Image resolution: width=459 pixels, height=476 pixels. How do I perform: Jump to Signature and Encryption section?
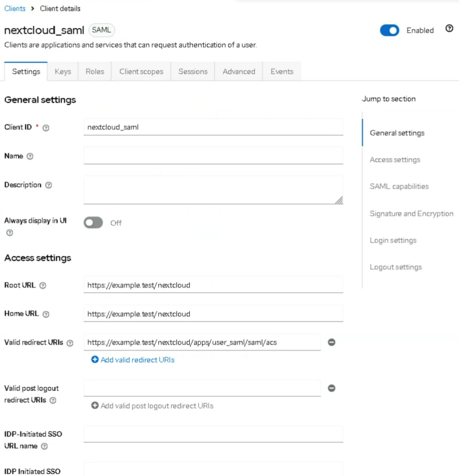point(411,214)
